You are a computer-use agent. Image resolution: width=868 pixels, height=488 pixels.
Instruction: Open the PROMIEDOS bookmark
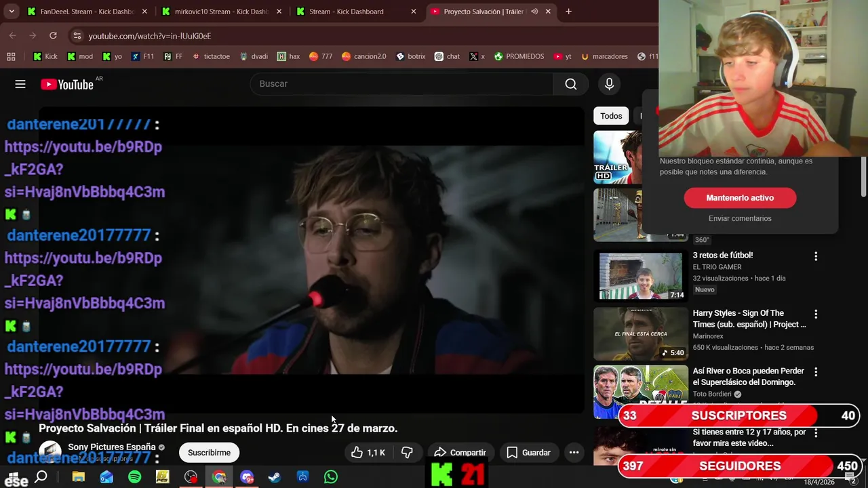(519, 56)
